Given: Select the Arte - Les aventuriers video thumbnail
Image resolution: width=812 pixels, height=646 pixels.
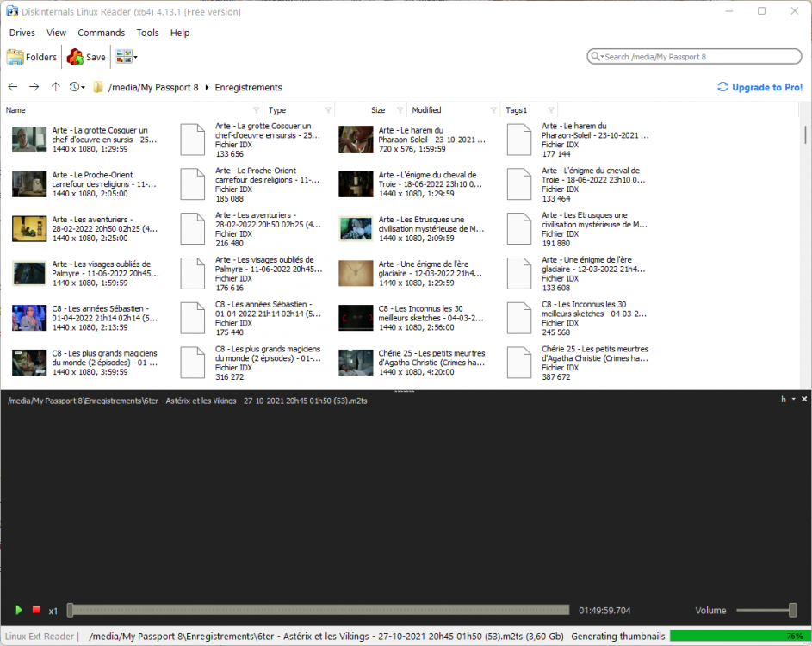Looking at the screenshot, I should 29,228.
